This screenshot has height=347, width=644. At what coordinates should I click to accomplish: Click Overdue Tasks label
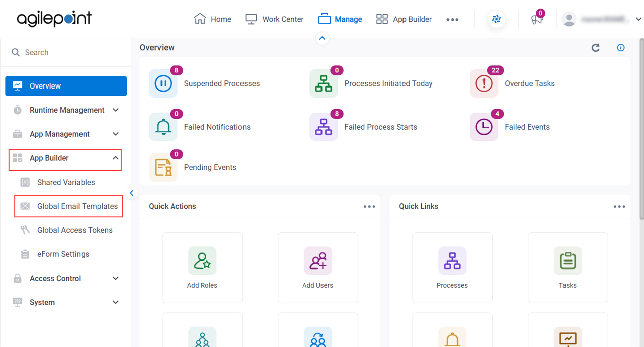tap(530, 84)
